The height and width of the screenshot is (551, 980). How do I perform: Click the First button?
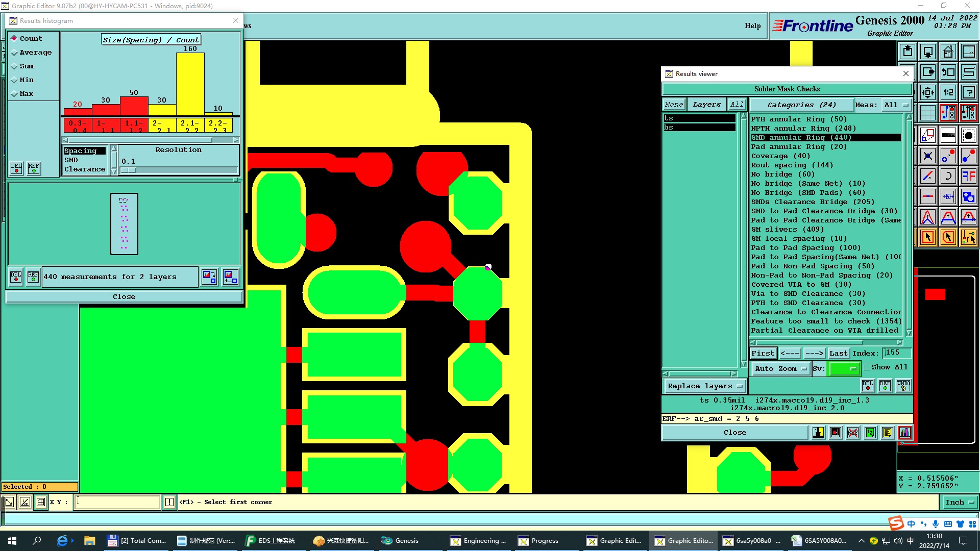[763, 353]
